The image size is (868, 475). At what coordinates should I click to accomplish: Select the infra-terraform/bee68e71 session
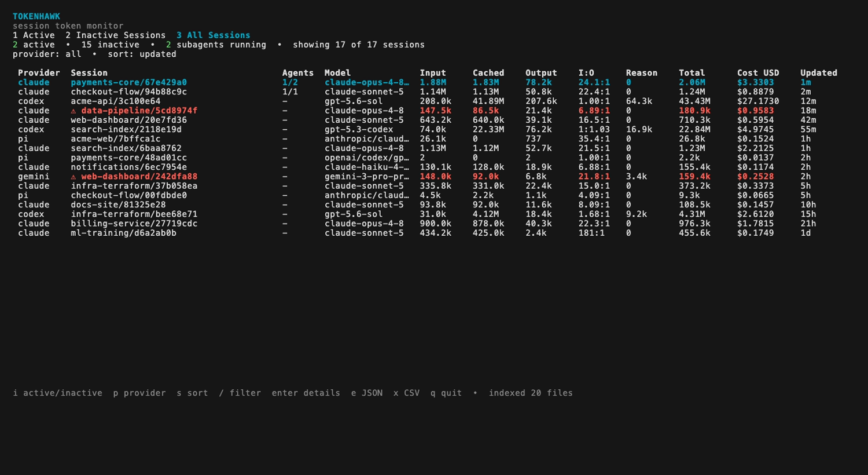[134, 214]
